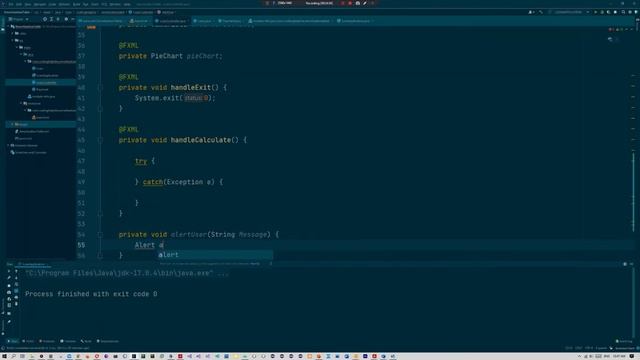The width and height of the screenshot is (640, 360).
Task: Hide the Run tool window
Action: (631, 264)
